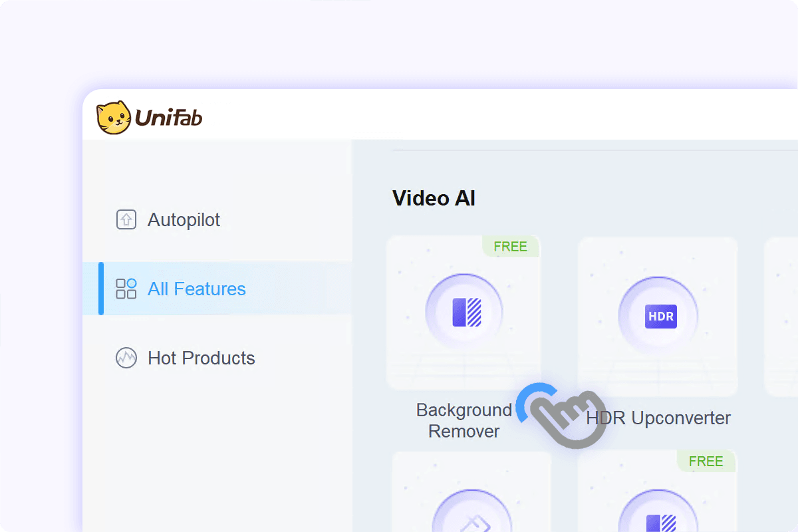Click the UniFab cat logo
The width and height of the screenshot is (798, 532).
click(113, 118)
